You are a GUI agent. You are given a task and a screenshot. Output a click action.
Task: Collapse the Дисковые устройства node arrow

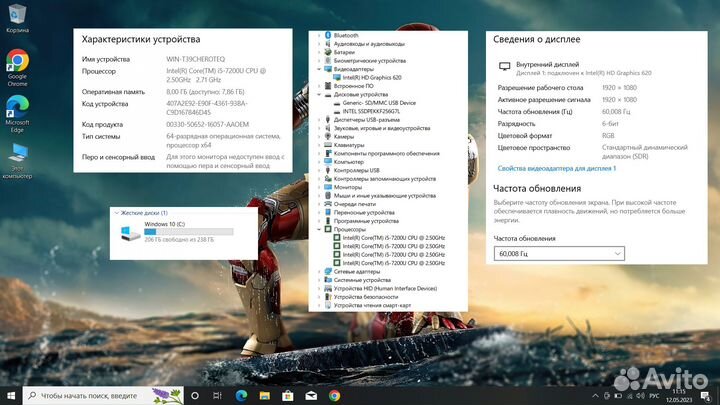pos(319,95)
